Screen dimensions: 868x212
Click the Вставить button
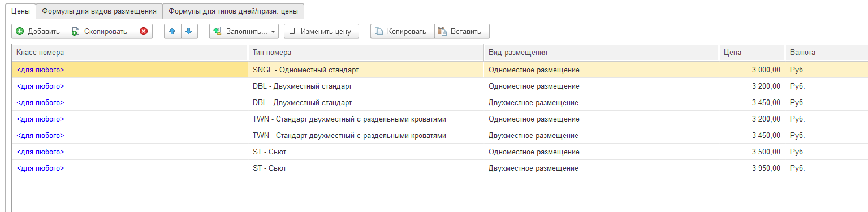[x=461, y=31]
